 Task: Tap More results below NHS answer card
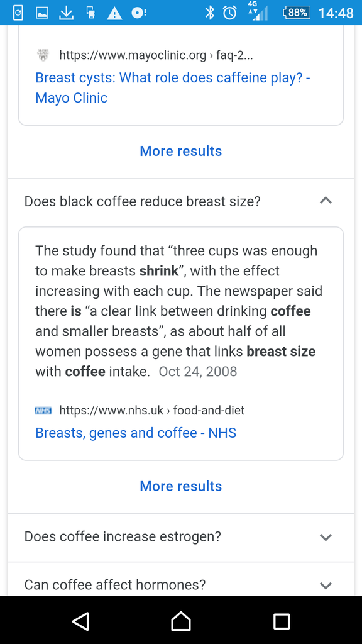pyautogui.click(x=180, y=486)
